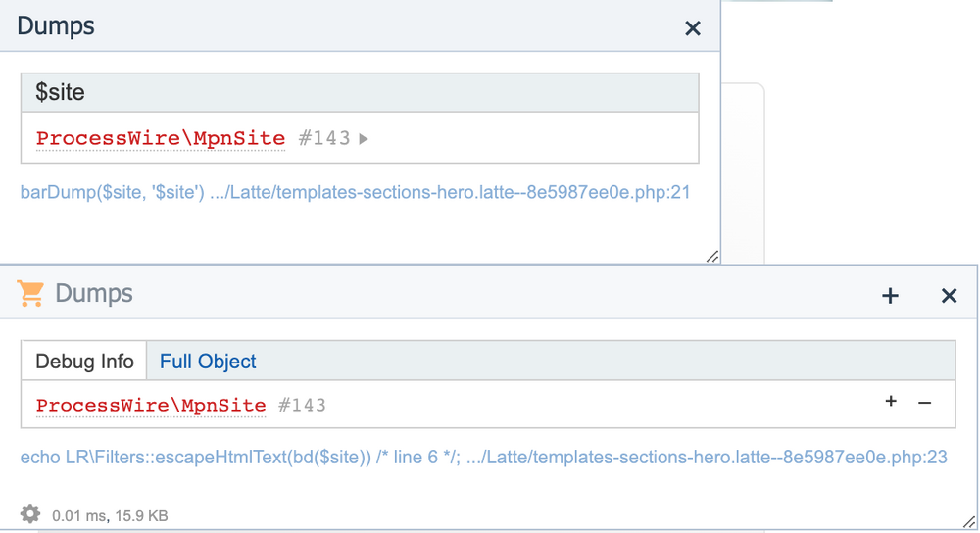Viewport: 980px width, 533px height.
Task: Grab the top Dumps panel resize handle
Action: pos(711,256)
